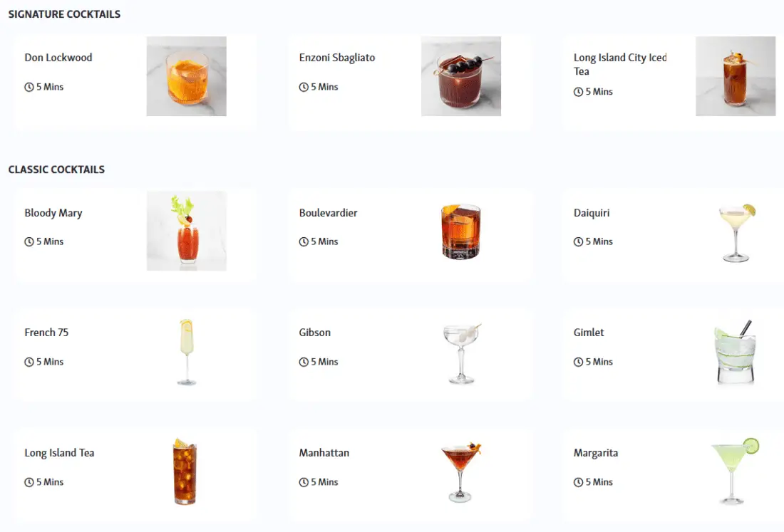Click the Boulevardier rocks glass image
This screenshot has height=532, width=784.
click(x=461, y=231)
